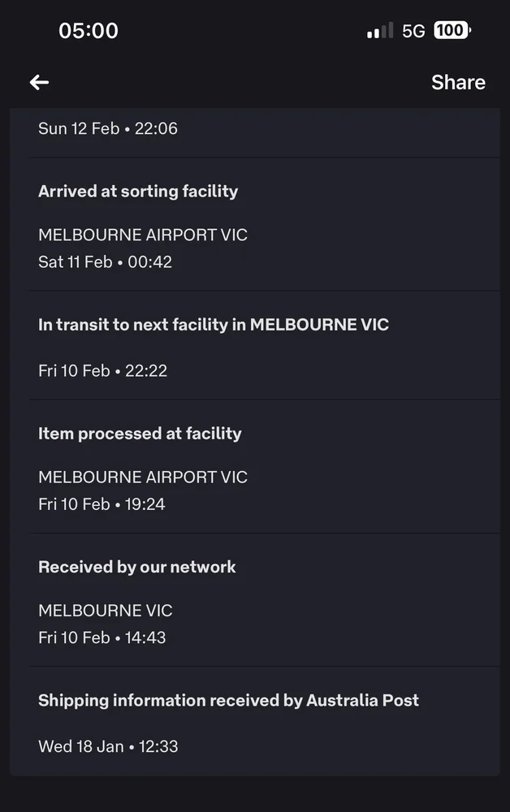510x812 pixels.
Task: Select 'In transit to next facility' event
Action: [214, 325]
